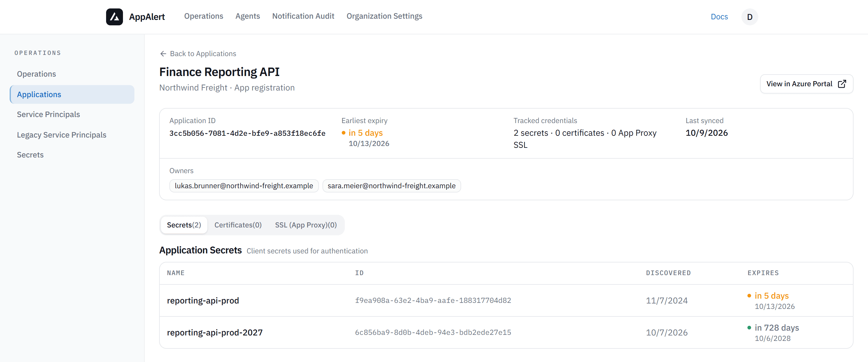Click the DISCOVERED column header
Screen dimensions: 868x362
668,273
